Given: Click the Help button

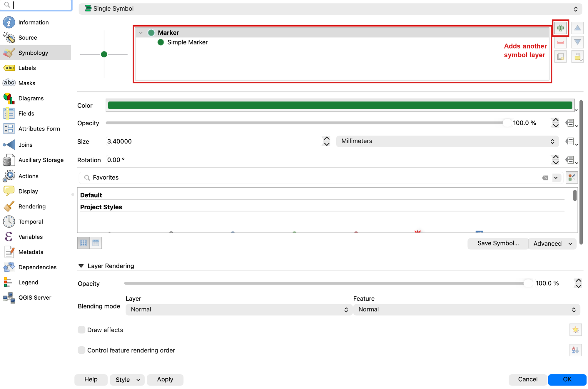Looking at the screenshot, I should 91,380.
